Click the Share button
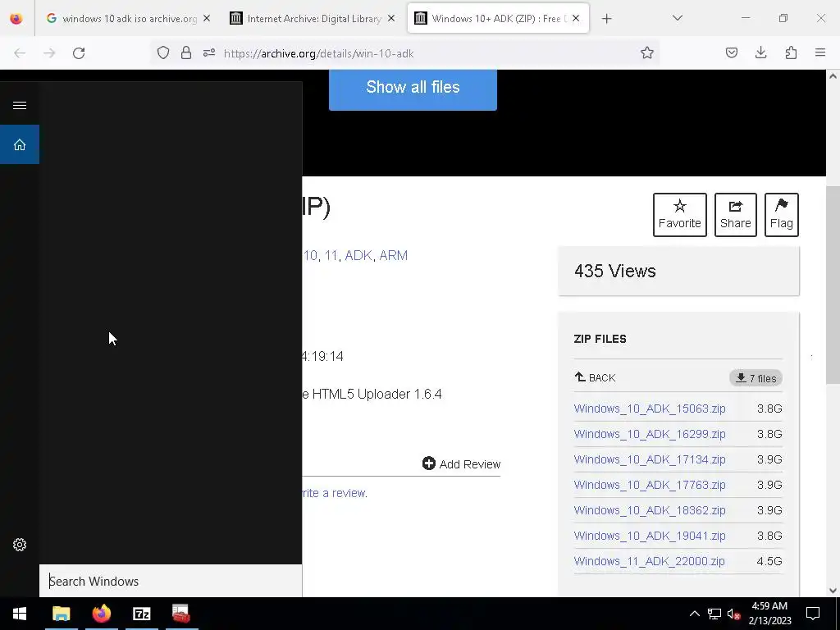 [736, 215]
